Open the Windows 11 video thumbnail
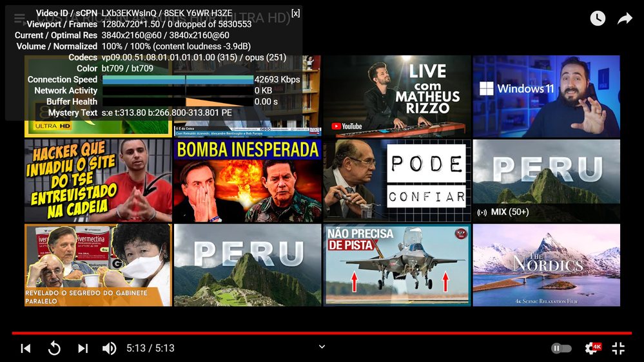 tap(546, 96)
